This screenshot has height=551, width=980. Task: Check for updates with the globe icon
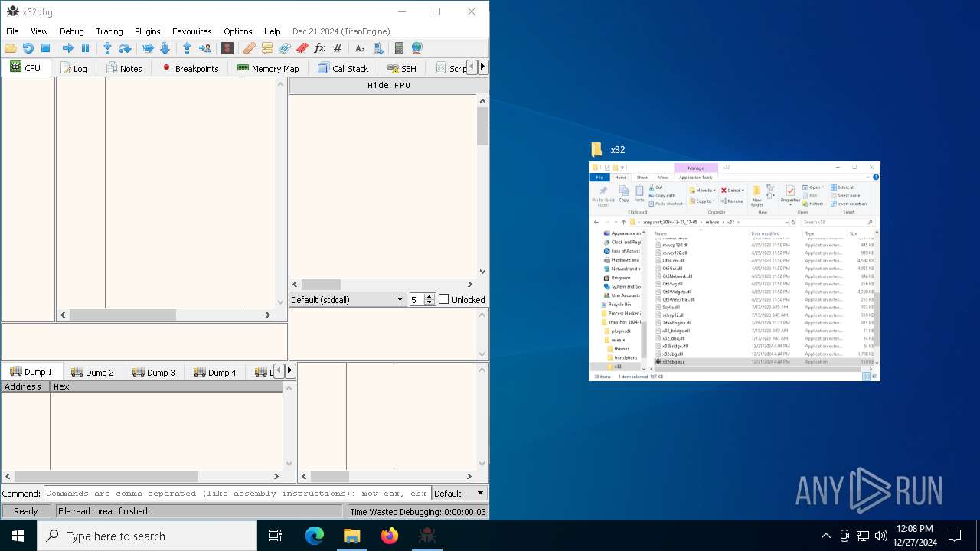click(x=416, y=48)
